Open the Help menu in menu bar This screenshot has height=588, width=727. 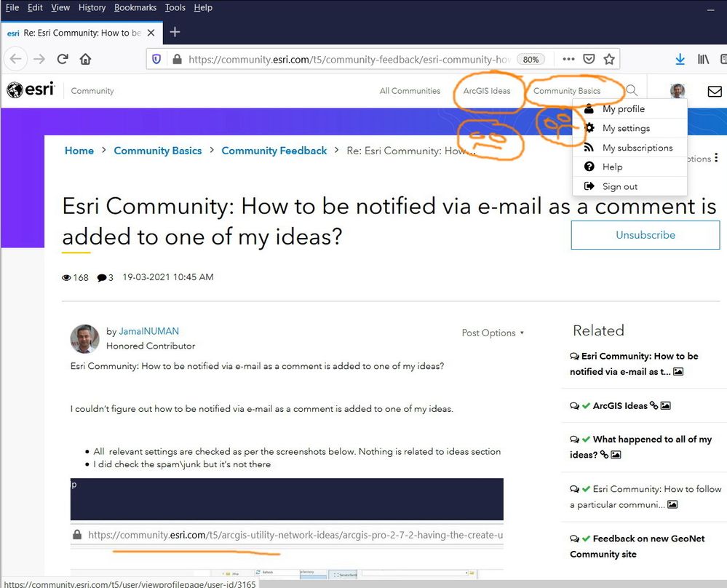coord(203,7)
